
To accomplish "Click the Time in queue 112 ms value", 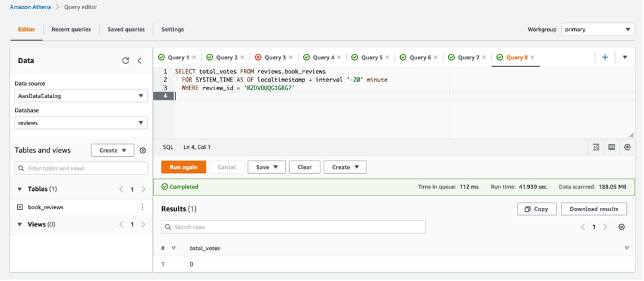I will coord(469,187).
